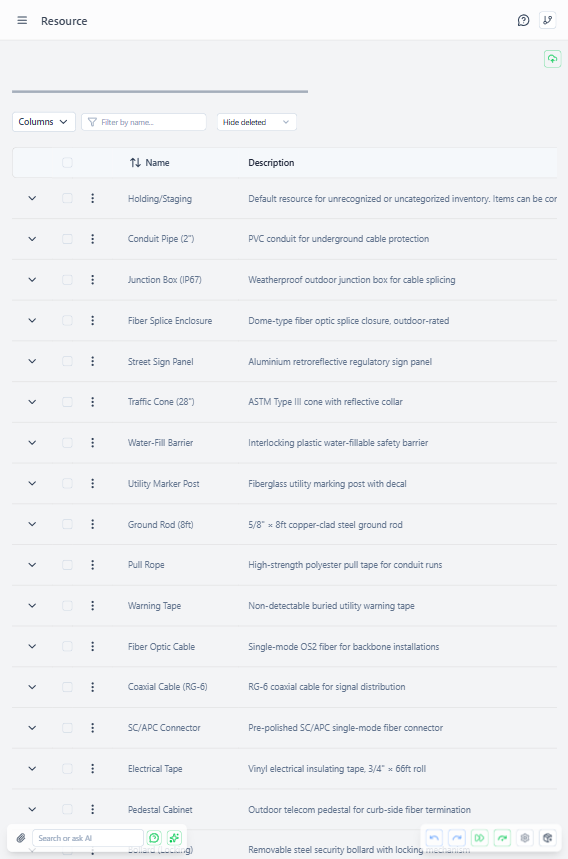Screen dimensions: 568x859
Task: Select the Warning Tape name cell
Action: pyautogui.click(x=154, y=606)
